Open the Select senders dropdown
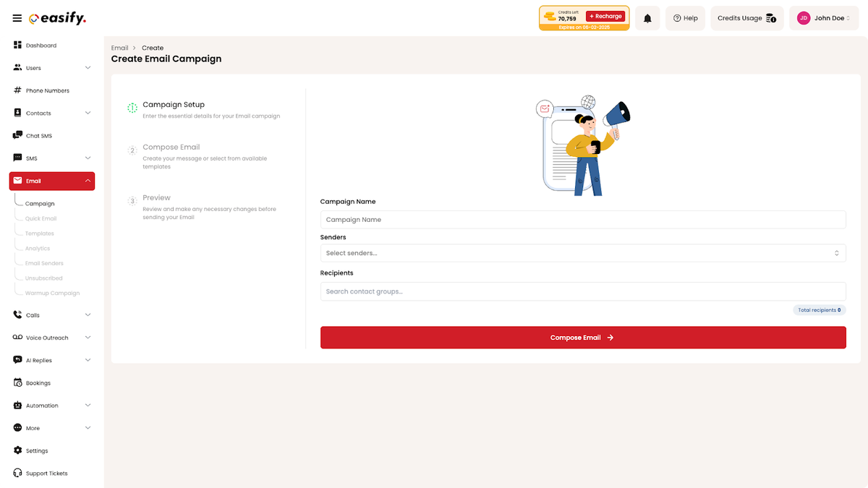Viewport: 868px width, 488px height. point(583,253)
